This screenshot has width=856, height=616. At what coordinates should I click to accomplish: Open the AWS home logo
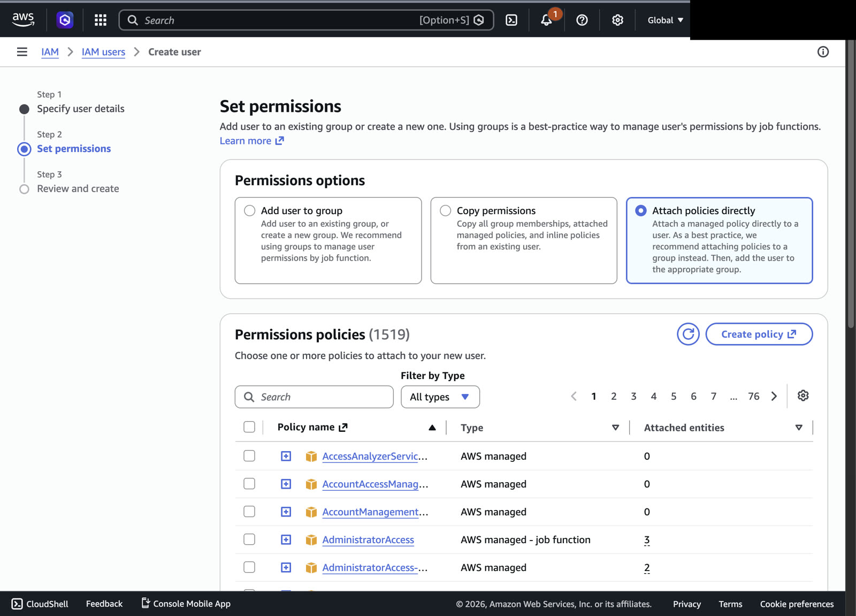pyautogui.click(x=23, y=20)
